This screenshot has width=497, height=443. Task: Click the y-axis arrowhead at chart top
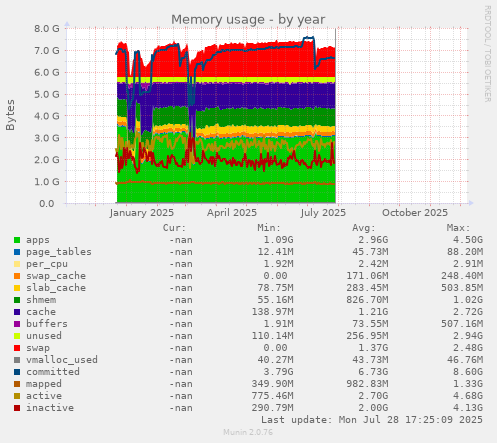67,24
